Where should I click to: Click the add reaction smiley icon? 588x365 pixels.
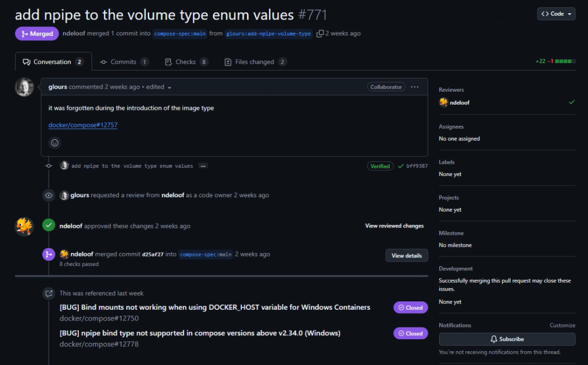55,143
